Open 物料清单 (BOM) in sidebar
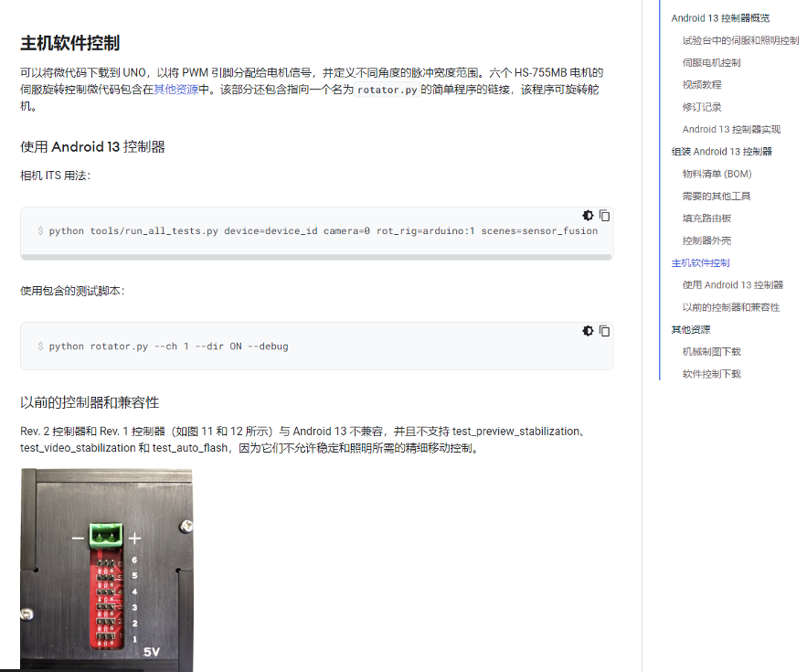807x672 pixels. [717, 174]
